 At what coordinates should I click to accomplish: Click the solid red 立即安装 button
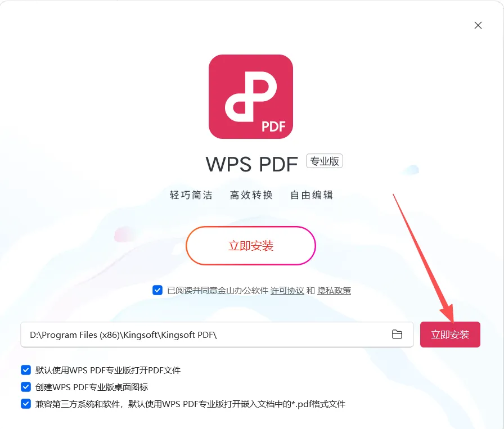click(x=450, y=335)
